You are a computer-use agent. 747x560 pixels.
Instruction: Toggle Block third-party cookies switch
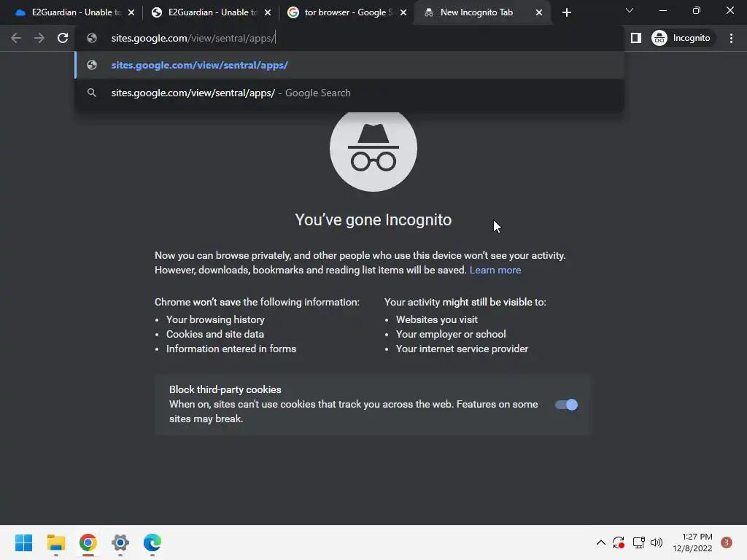pyautogui.click(x=566, y=405)
